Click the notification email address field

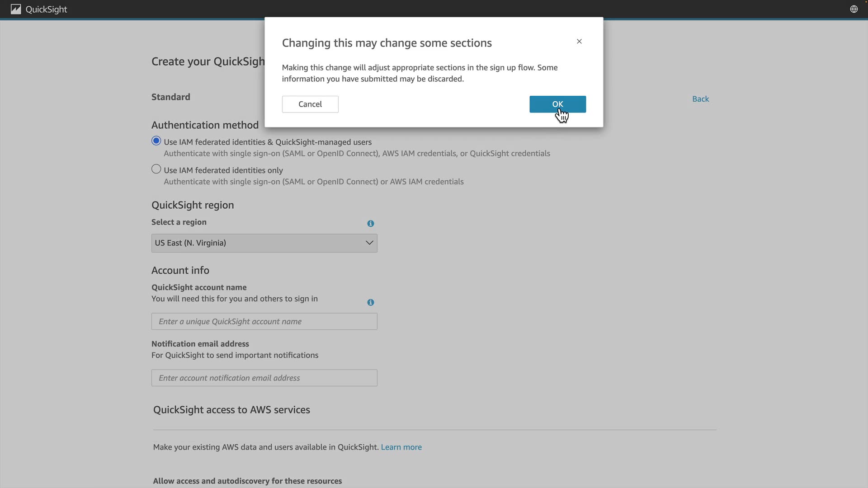point(264,378)
